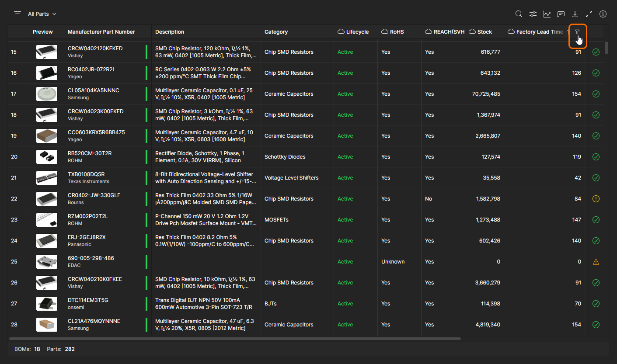Click the Lifecycle column header

click(357, 32)
